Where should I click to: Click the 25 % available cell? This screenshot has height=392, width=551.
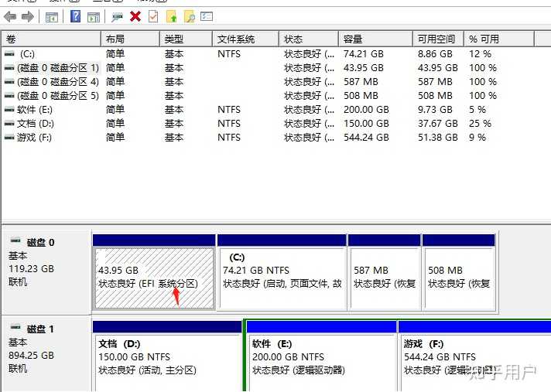click(x=480, y=124)
